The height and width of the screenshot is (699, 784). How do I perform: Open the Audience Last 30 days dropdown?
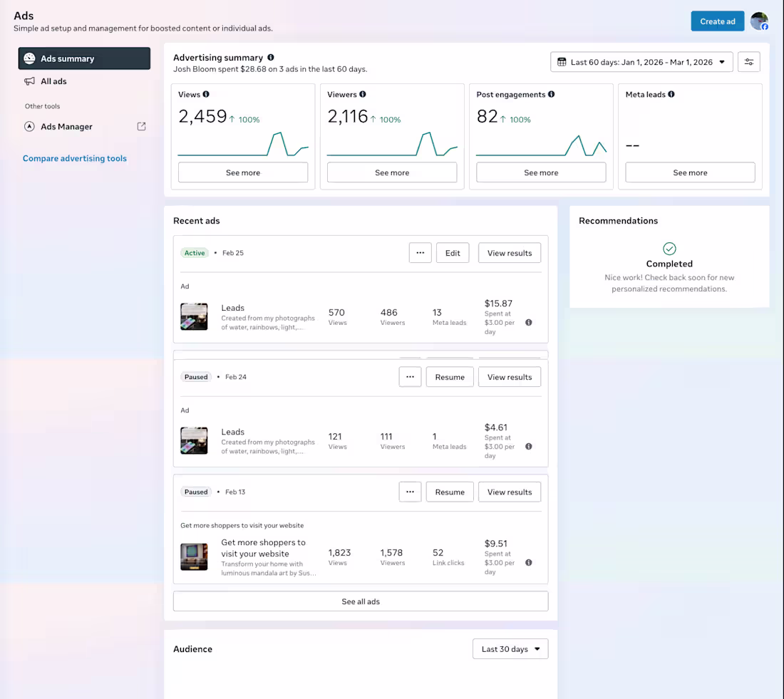(x=510, y=648)
